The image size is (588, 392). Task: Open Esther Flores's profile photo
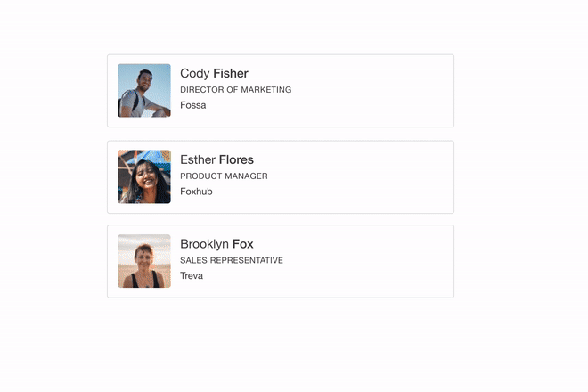coord(144,176)
